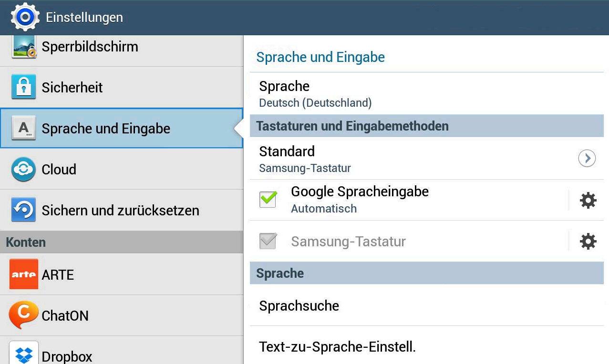This screenshot has height=364, width=609.
Task: Open the Sperrbildschirm icon entry
Action: pos(24,47)
